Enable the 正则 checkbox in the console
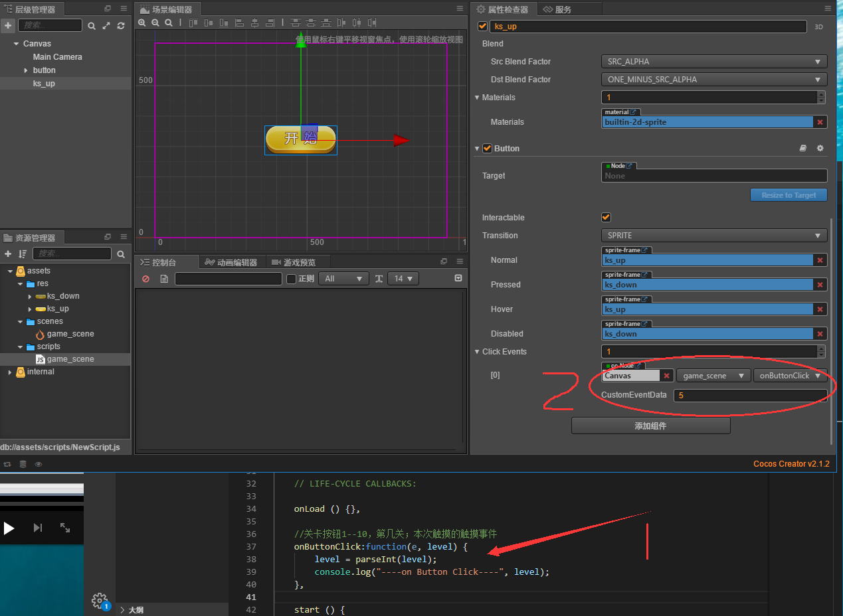This screenshot has width=843, height=616. [290, 278]
